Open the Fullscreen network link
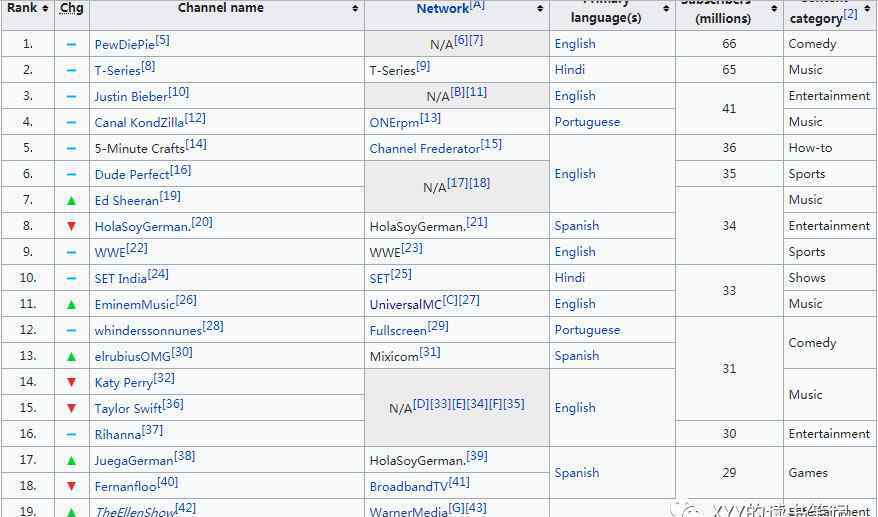878x517 pixels. coord(398,330)
